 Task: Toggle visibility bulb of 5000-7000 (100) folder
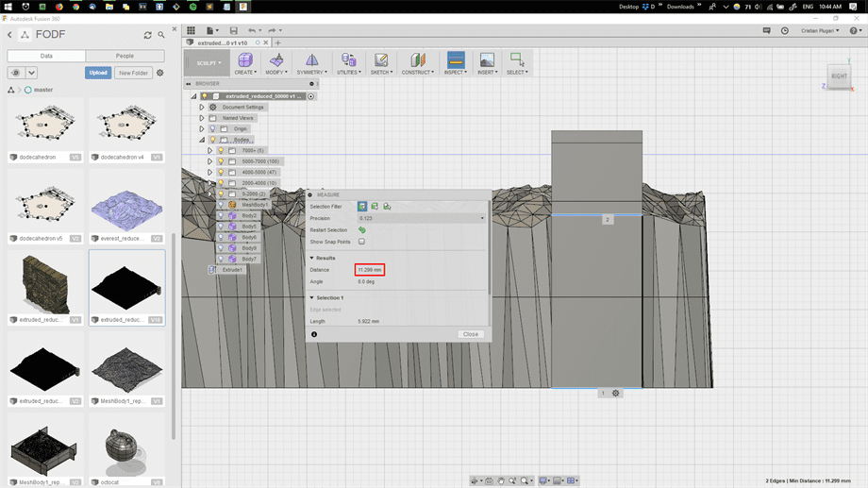(x=221, y=161)
